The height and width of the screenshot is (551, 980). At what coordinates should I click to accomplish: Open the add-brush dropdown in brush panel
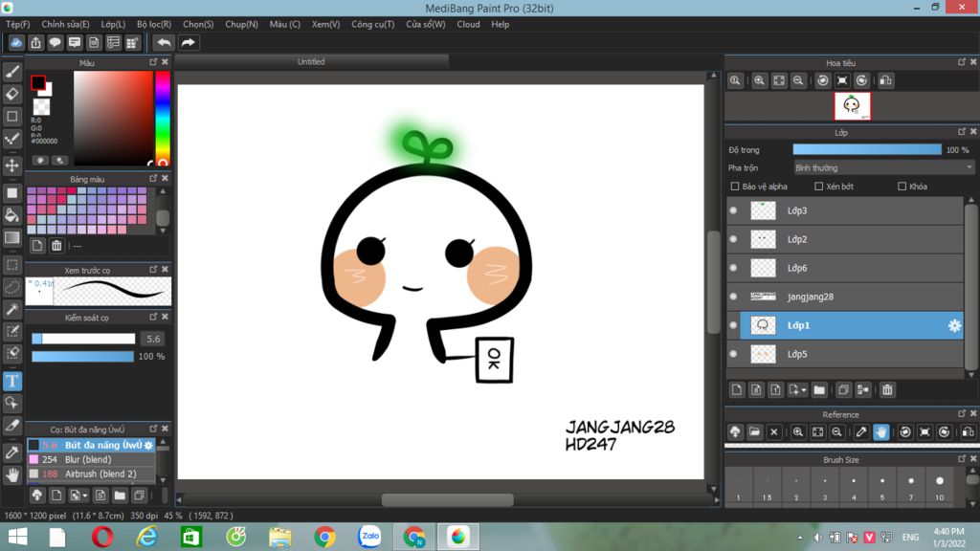[85, 496]
